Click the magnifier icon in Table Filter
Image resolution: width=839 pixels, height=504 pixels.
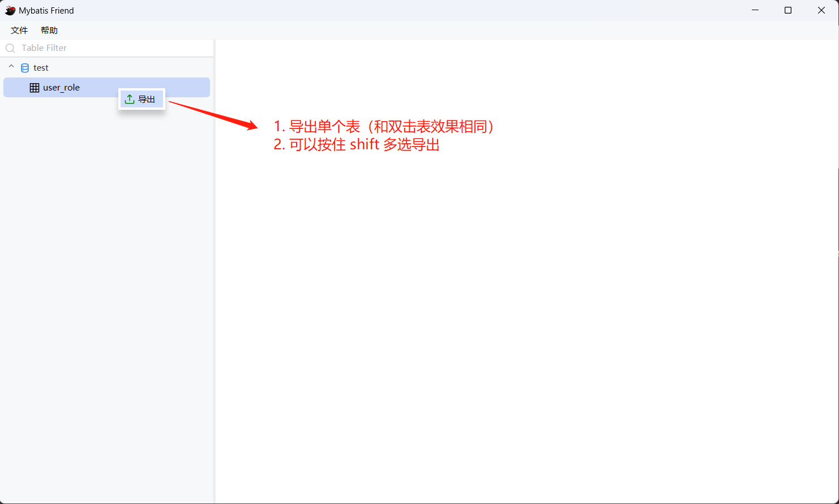(x=10, y=48)
